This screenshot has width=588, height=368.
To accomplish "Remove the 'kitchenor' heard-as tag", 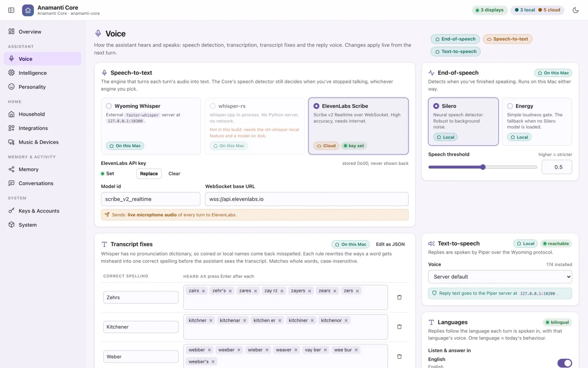I will tap(346, 321).
